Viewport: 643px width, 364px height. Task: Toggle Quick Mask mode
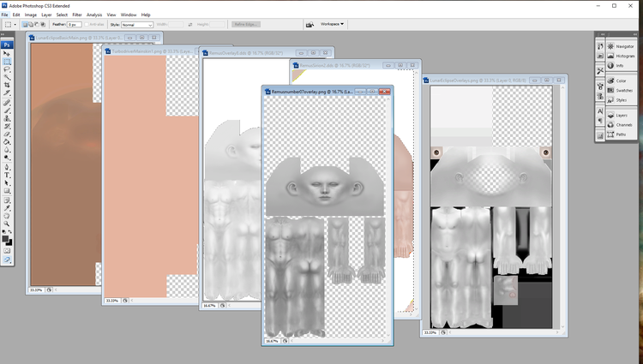(x=7, y=251)
